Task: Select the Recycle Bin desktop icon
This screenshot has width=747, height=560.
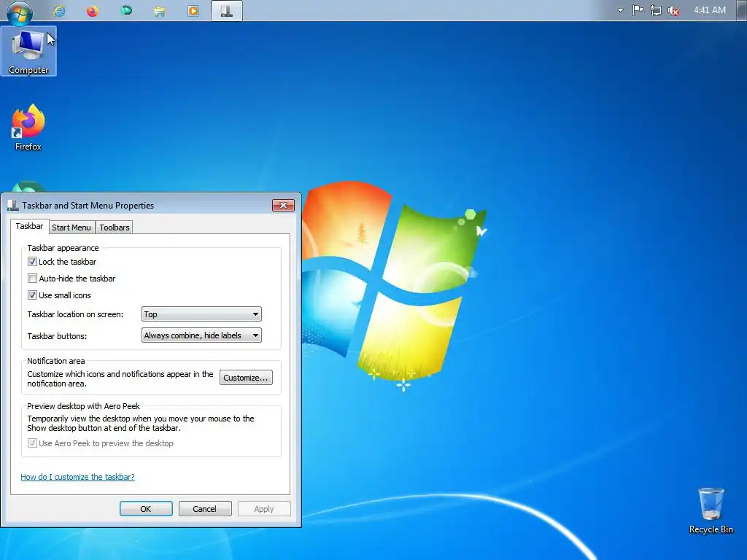Action: tap(711, 510)
